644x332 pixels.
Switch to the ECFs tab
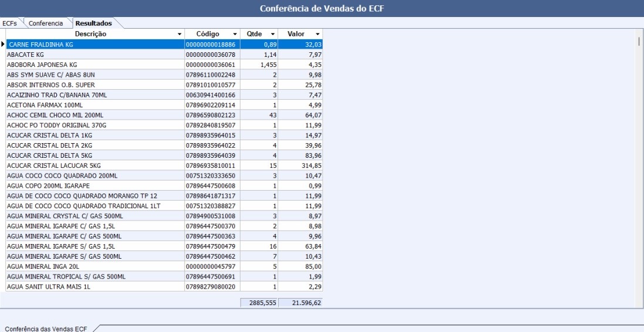[10, 23]
